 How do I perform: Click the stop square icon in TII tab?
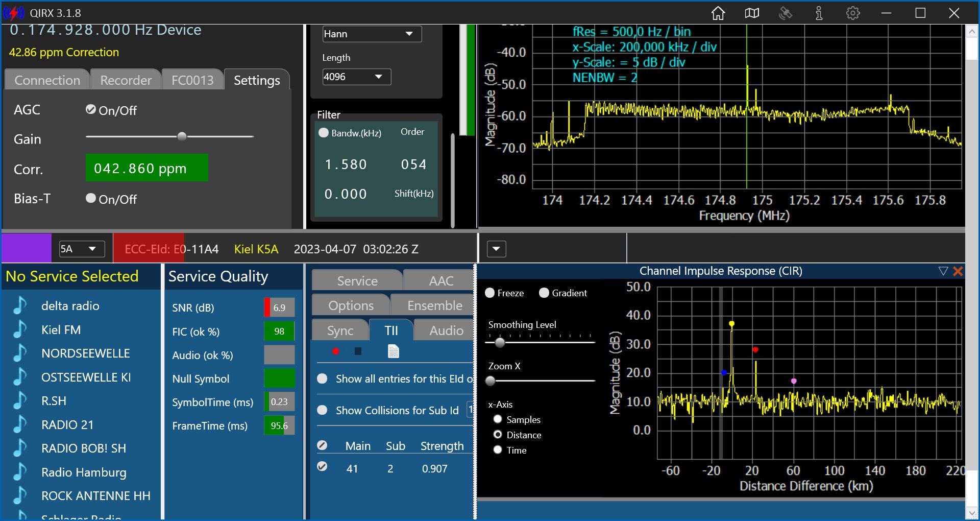pyautogui.click(x=358, y=351)
